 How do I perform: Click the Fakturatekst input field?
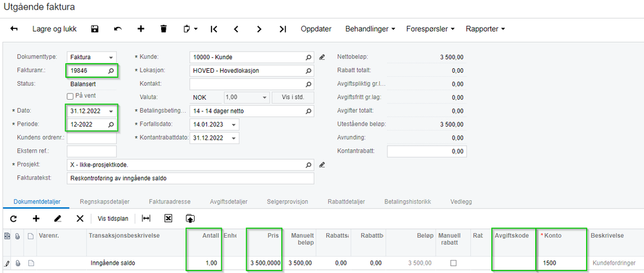(190, 178)
